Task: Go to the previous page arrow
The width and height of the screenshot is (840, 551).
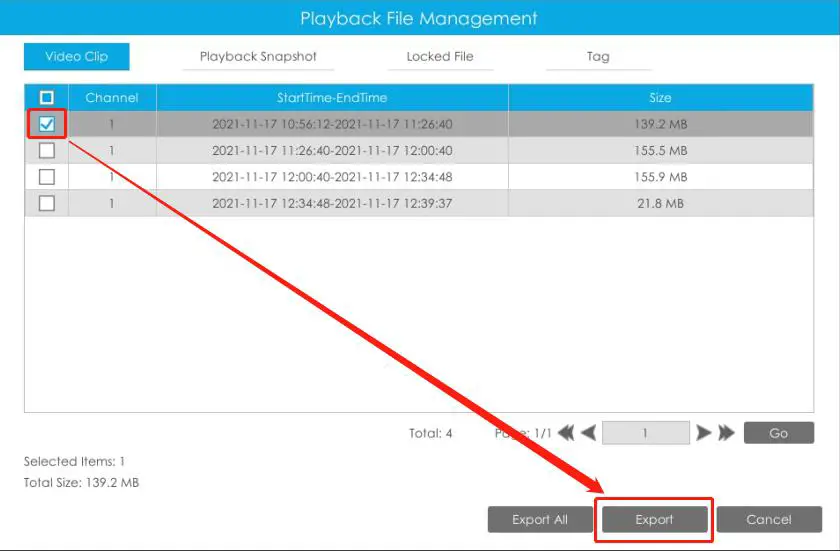Action: click(589, 433)
